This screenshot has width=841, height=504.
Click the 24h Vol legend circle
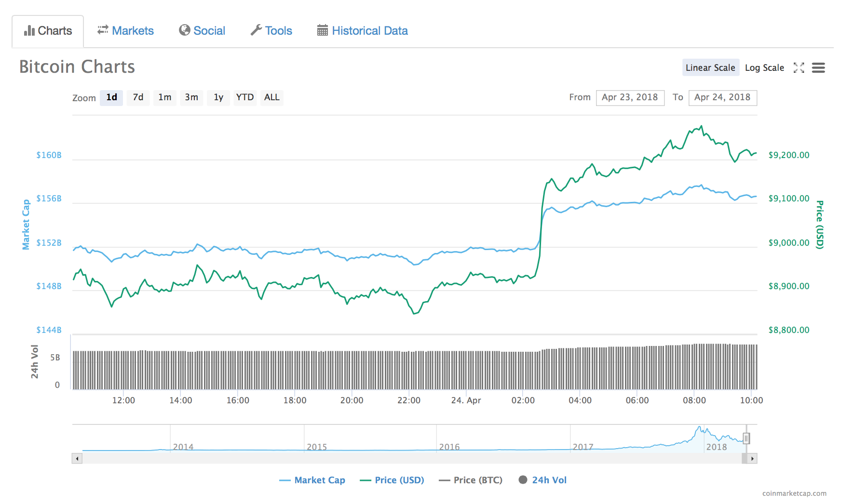[x=523, y=479]
